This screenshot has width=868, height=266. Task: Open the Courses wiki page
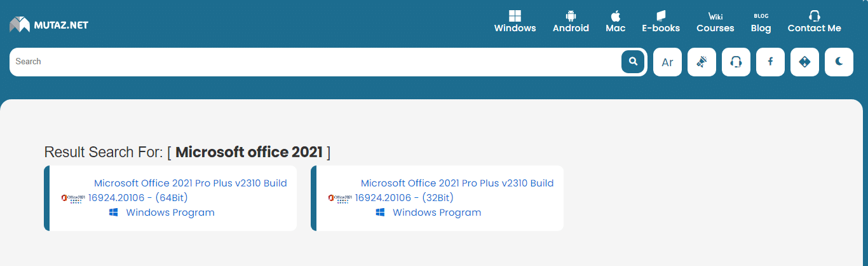pyautogui.click(x=715, y=22)
